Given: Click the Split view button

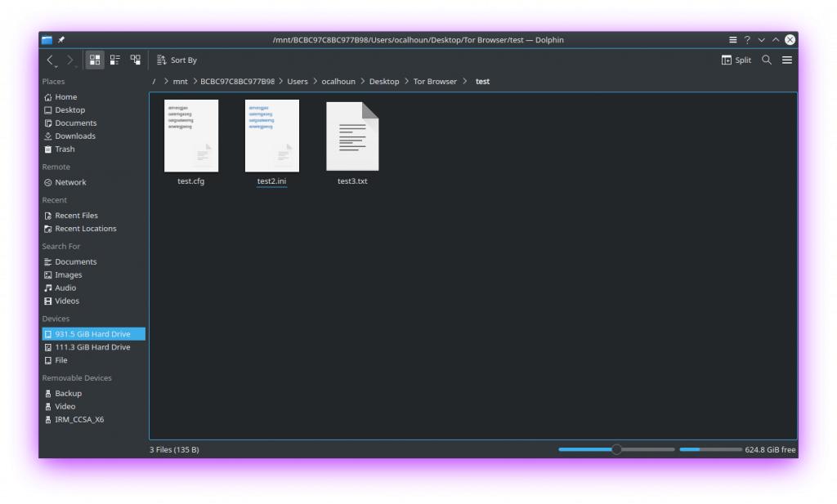Looking at the screenshot, I should click(736, 60).
